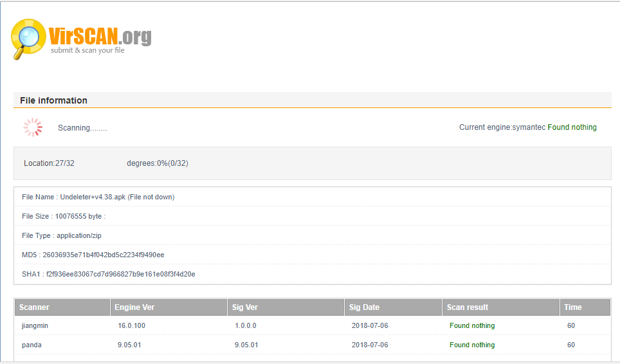The height and width of the screenshot is (364, 620).
Task: Click the 'degrees:0%(0/32)' text
Action: tap(158, 163)
